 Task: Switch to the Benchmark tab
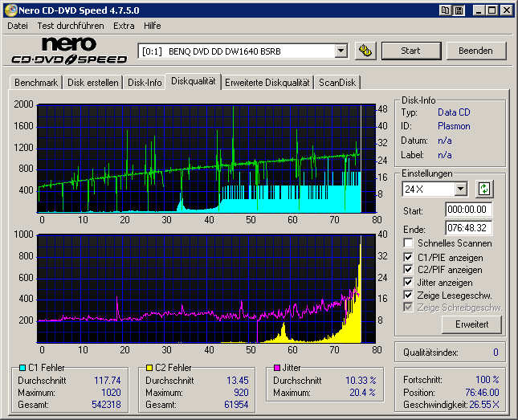click(x=36, y=82)
